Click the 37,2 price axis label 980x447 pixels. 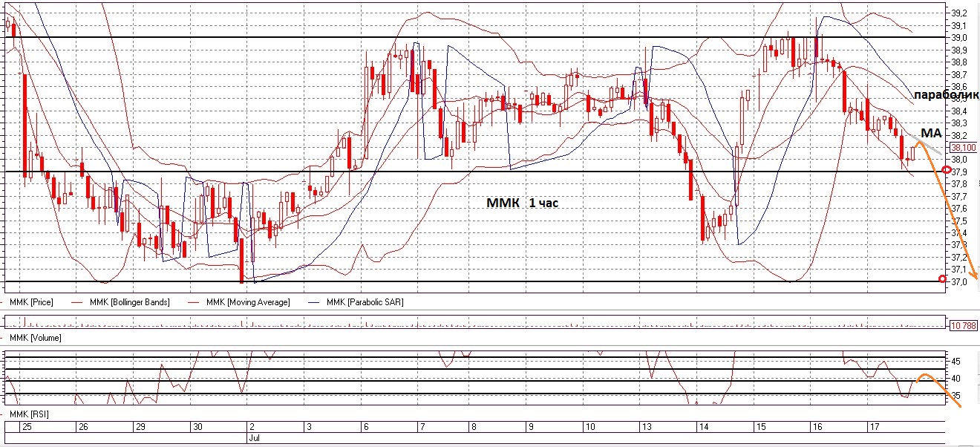(x=959, y=257)
